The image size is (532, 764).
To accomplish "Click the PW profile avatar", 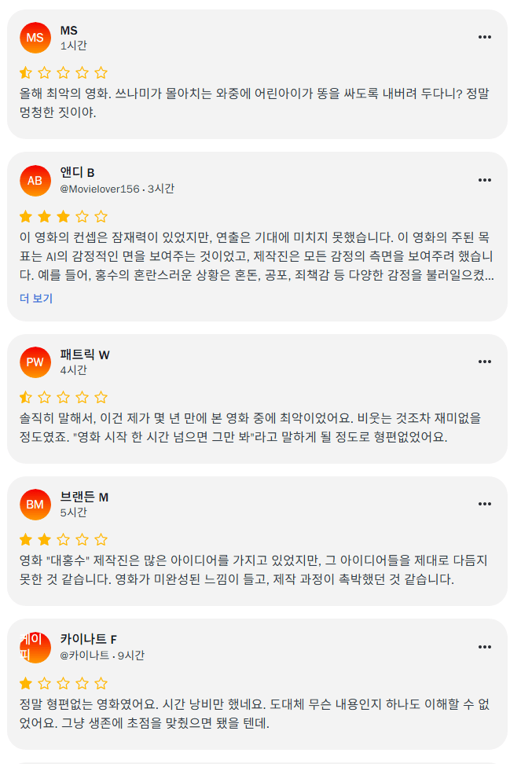I will 35,362.
